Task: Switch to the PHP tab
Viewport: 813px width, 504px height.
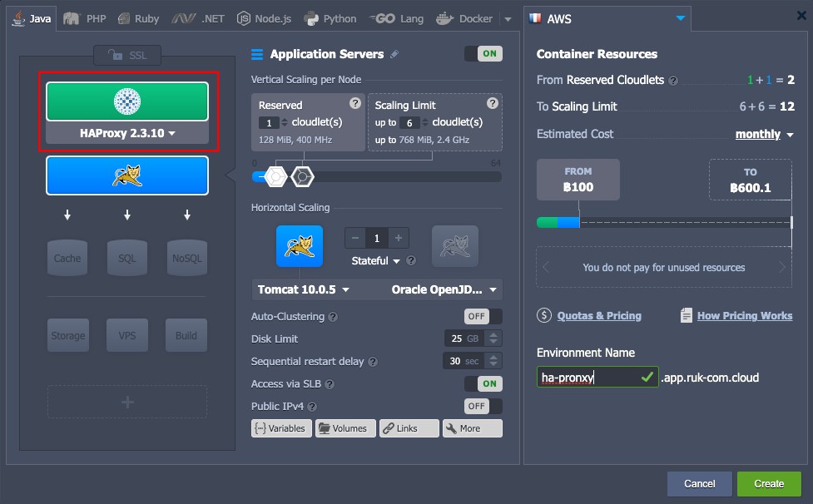Action: click(x=85, y=19)
